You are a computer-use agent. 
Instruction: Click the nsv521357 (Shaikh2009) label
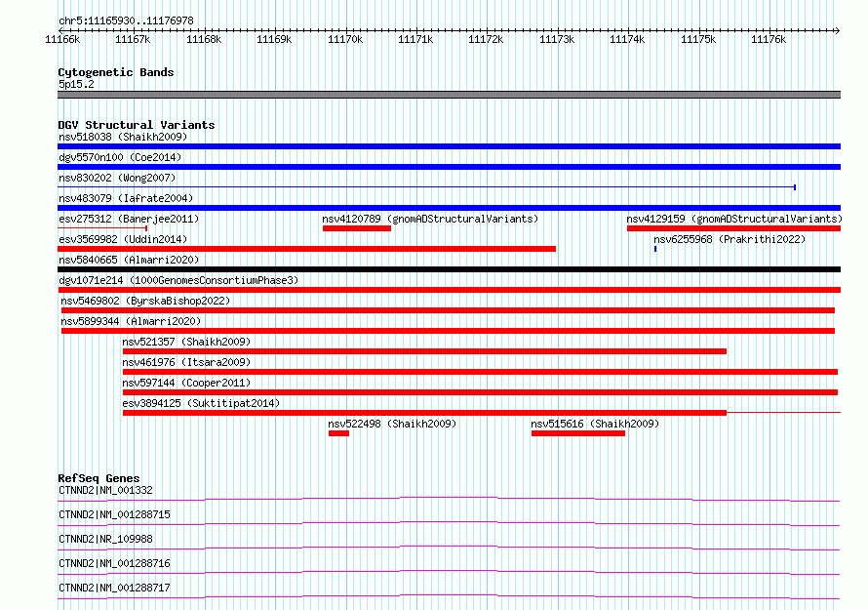(186, 342)
